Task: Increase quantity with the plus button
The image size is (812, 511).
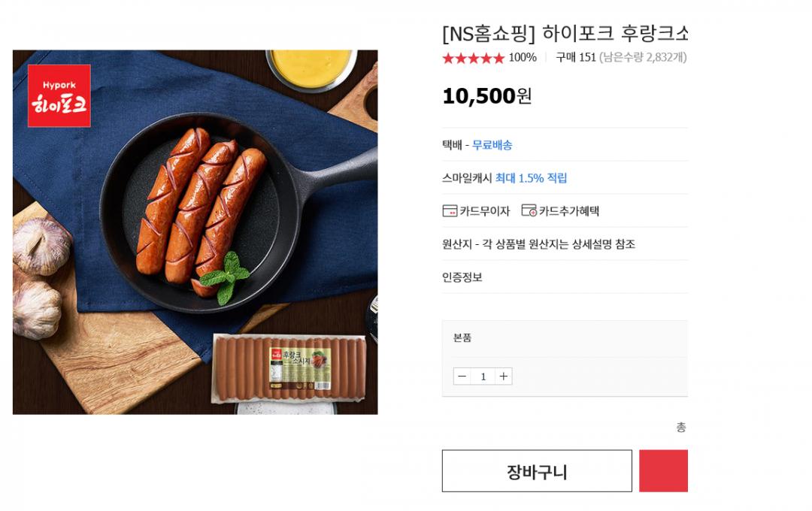Action: 504,376
